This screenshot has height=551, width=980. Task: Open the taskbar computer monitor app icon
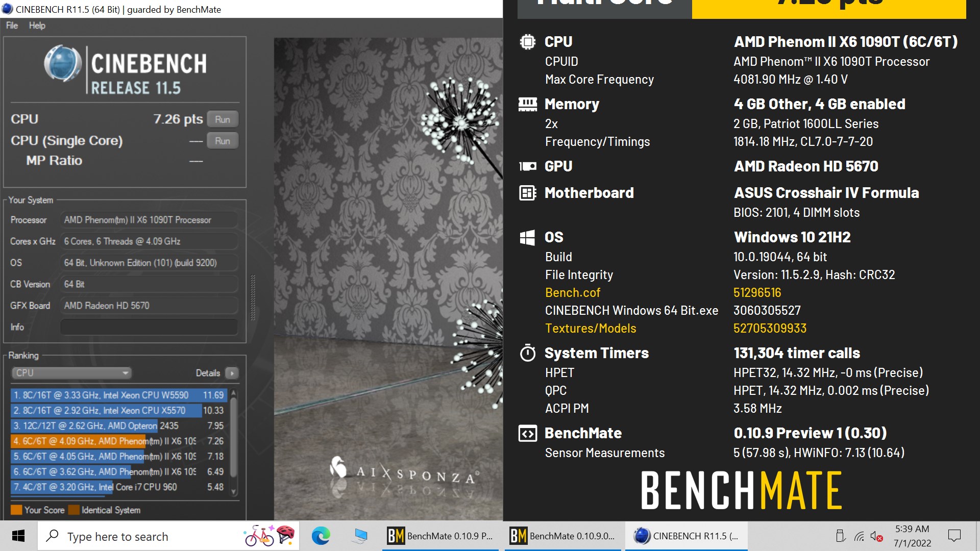tap(360, 536)
